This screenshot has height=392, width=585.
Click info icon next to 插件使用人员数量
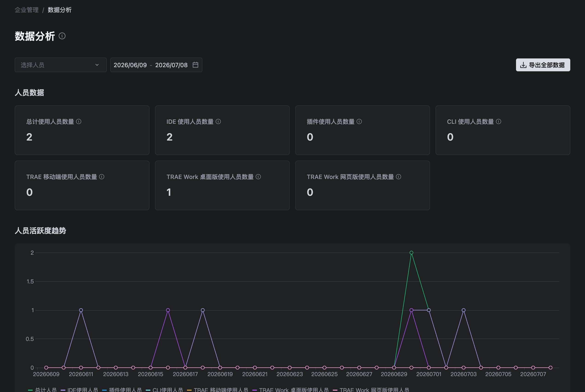click(x=359, y=121)
